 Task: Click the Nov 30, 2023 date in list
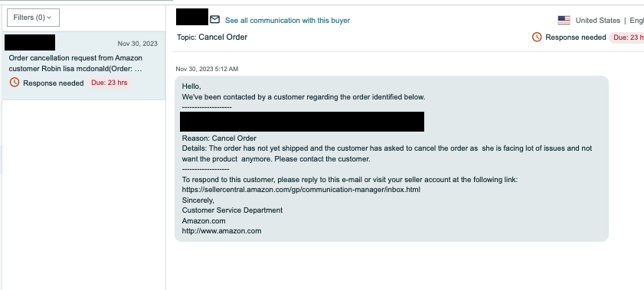[138, 44]
